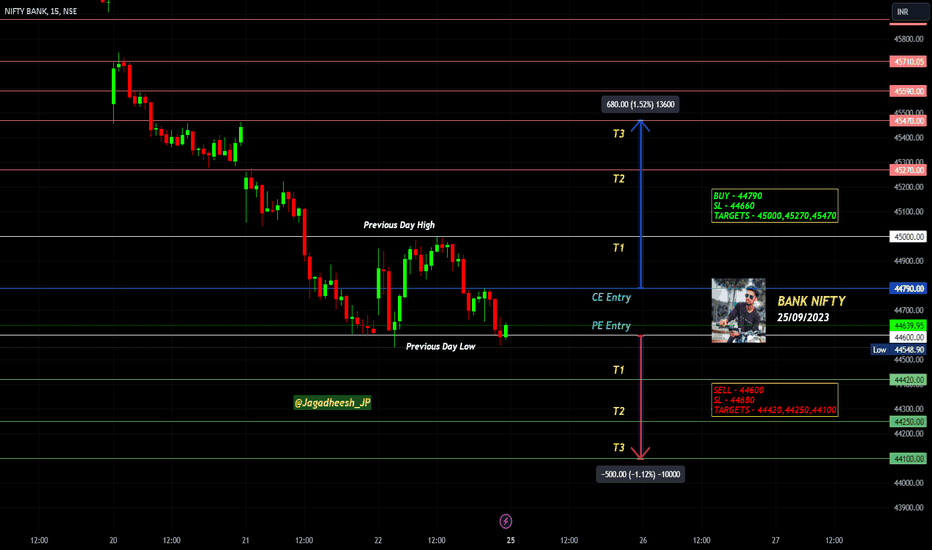Click the 680.00 (1.52%) 13600 measurement label
Viewport: 932px width, 550px height.
pyautogui.click(x=640, y=105)
